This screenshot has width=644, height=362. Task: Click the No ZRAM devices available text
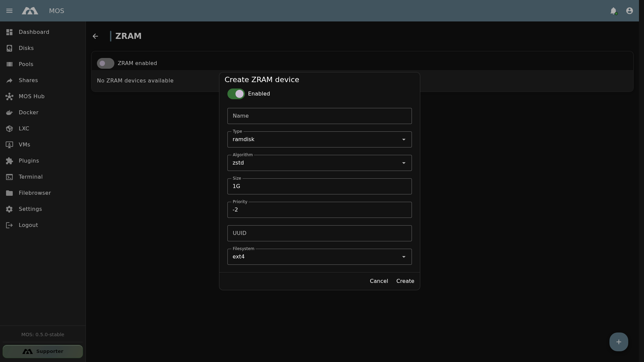135,81
